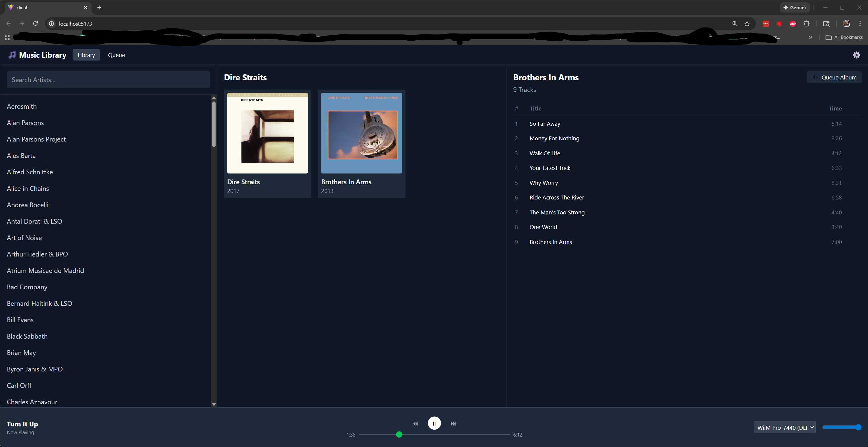Click the Music Library note logo

pos(12,55)
